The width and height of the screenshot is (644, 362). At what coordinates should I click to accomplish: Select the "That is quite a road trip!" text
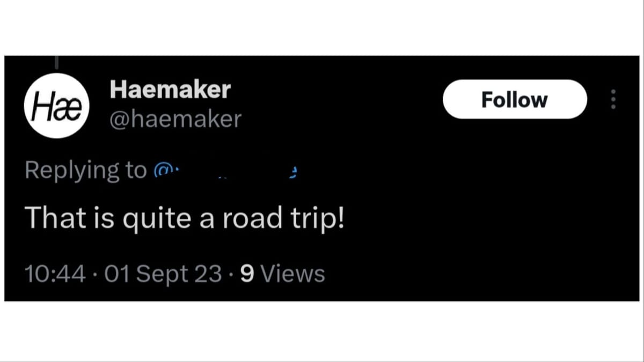pyautogui.click(x=184, y=219)
